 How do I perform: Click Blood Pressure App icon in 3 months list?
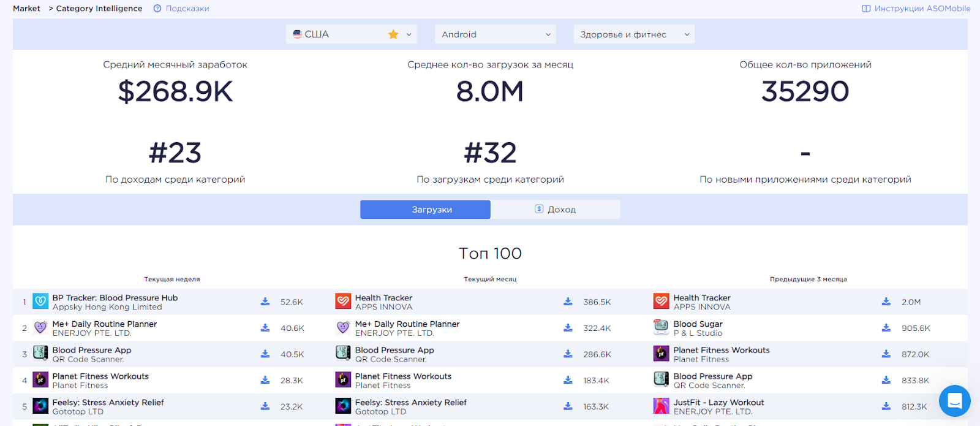click(661, 380)
